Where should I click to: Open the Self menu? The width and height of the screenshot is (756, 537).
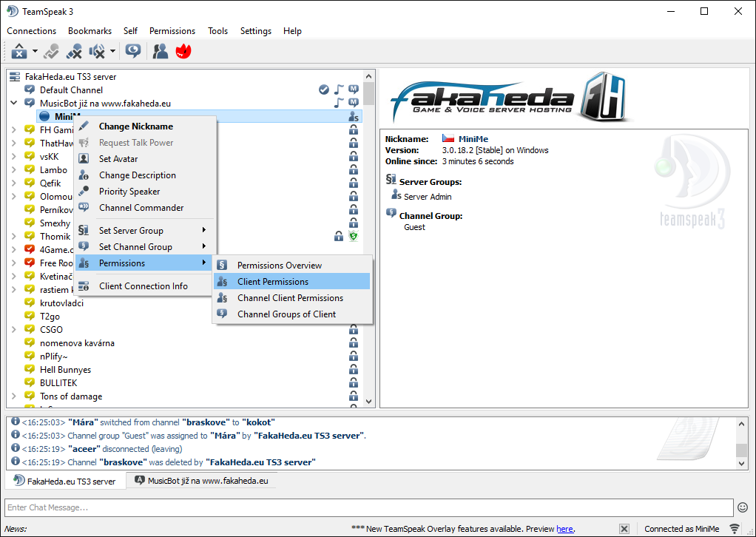(130, 31)
